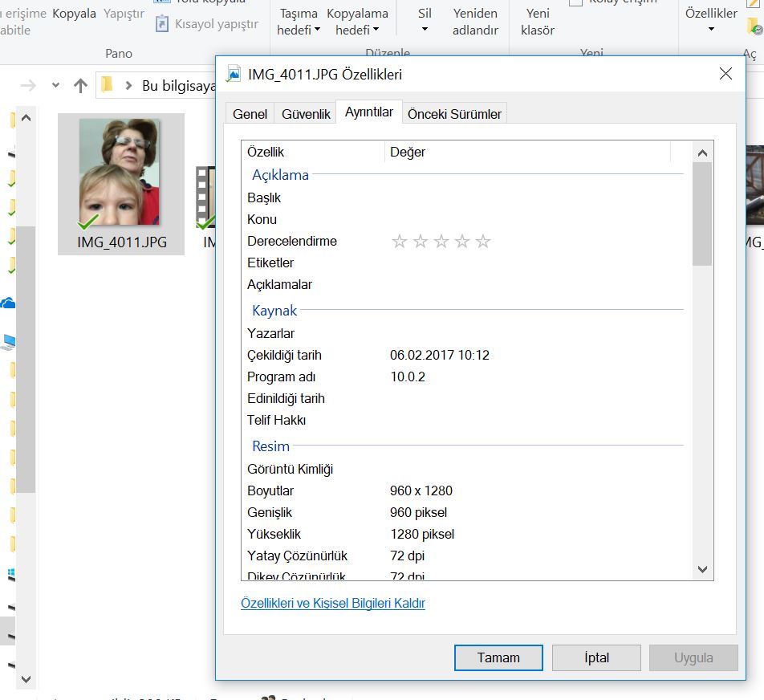Click the OneDrive cloud icon in navigation pane

(8, 303)
